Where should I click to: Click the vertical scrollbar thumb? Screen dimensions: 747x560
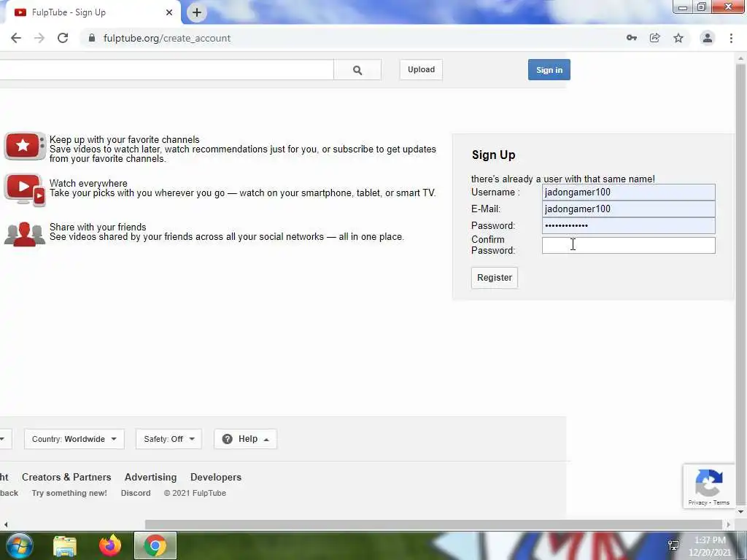(740, 284)
